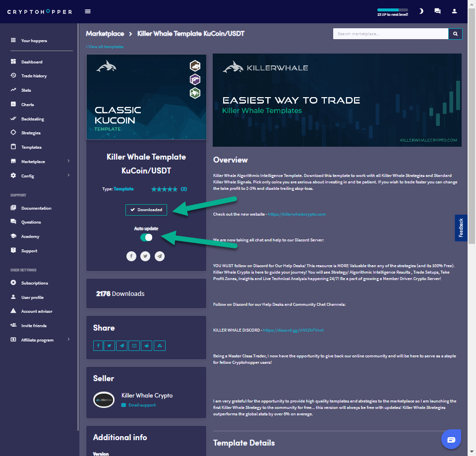Click the XP level progress bar
This screenshot has height=456, width=476.
[x=392, y=10]
